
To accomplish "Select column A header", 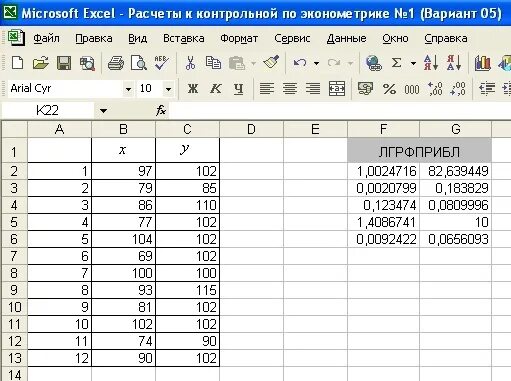I will tap(59, 129).
